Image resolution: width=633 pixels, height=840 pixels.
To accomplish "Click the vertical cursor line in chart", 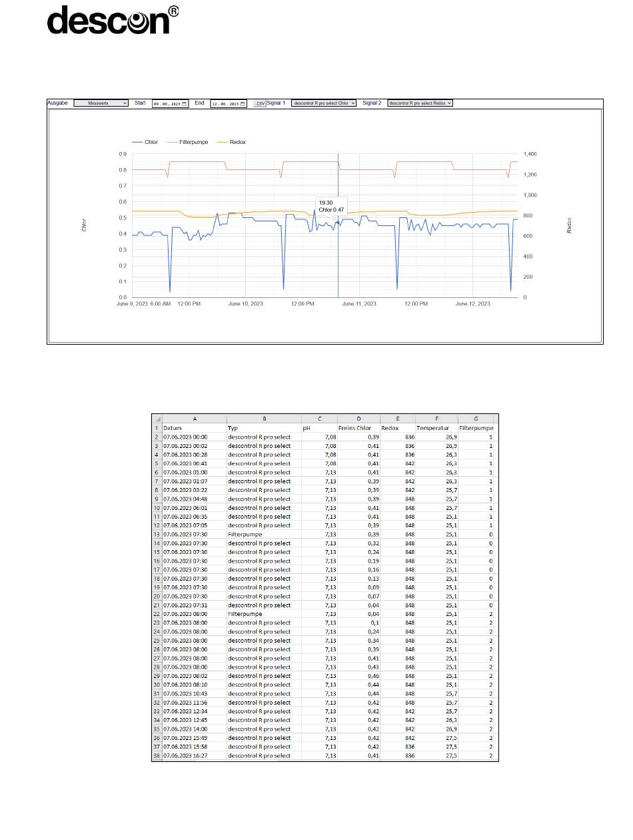I will [x=338, y=225].
